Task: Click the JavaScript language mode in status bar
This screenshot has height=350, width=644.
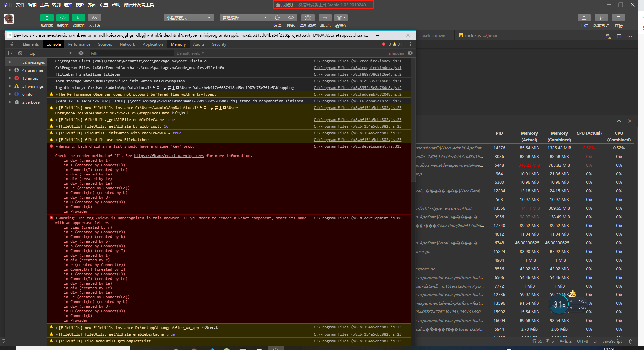Action: tap(612, 341)
